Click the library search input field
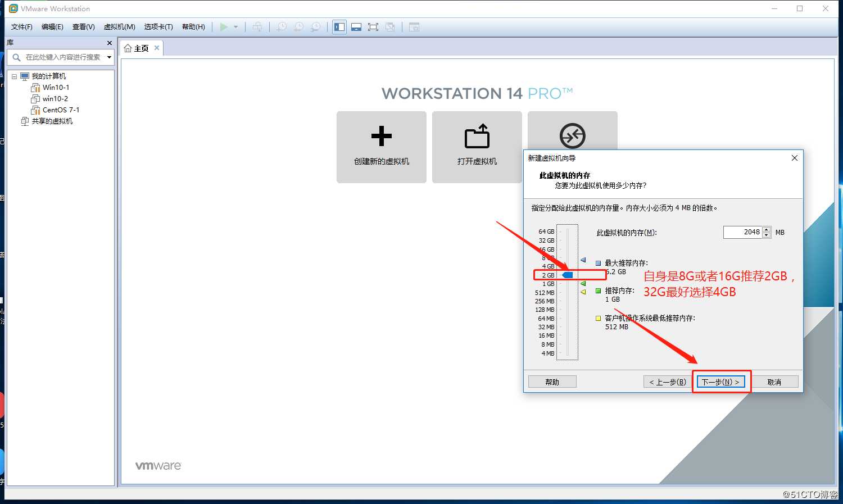 tap(63, 57)
